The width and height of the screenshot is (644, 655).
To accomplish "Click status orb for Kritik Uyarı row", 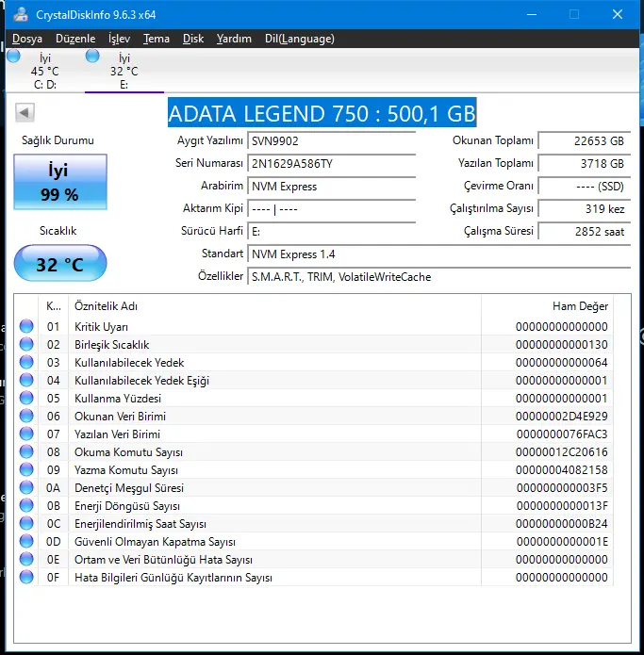I will pos(26,326).
